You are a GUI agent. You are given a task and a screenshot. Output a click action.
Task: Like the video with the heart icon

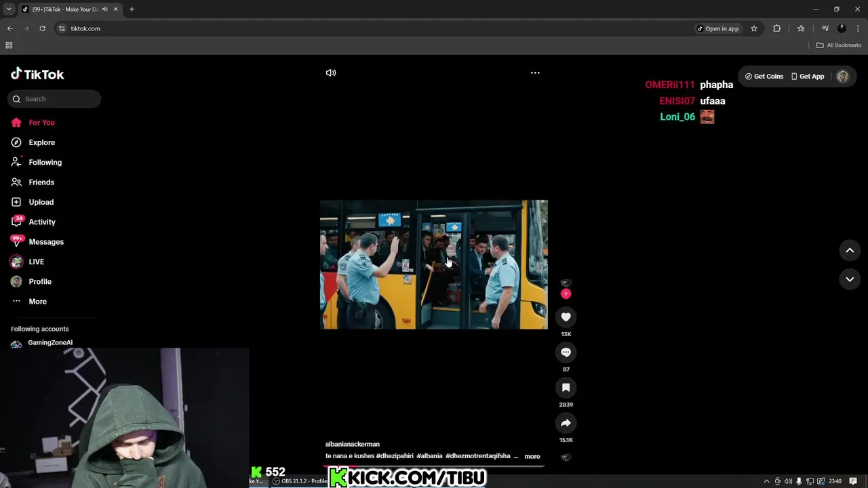[566, 317]
